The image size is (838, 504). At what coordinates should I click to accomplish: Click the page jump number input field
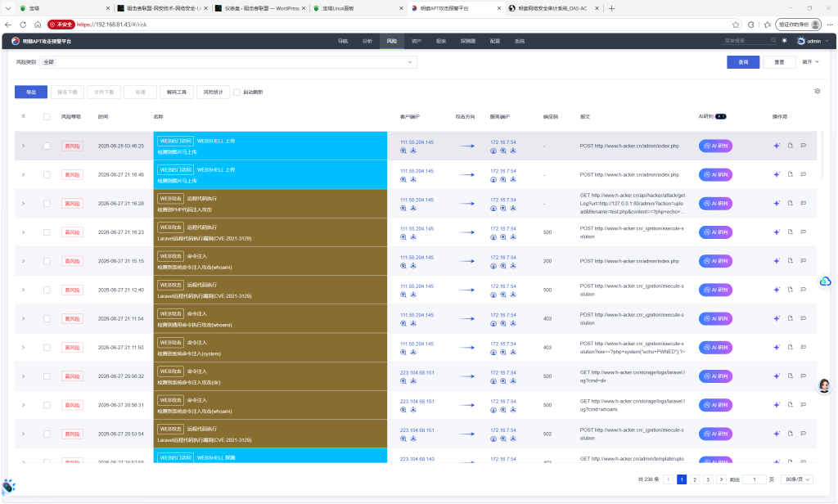tap(754, 479)
